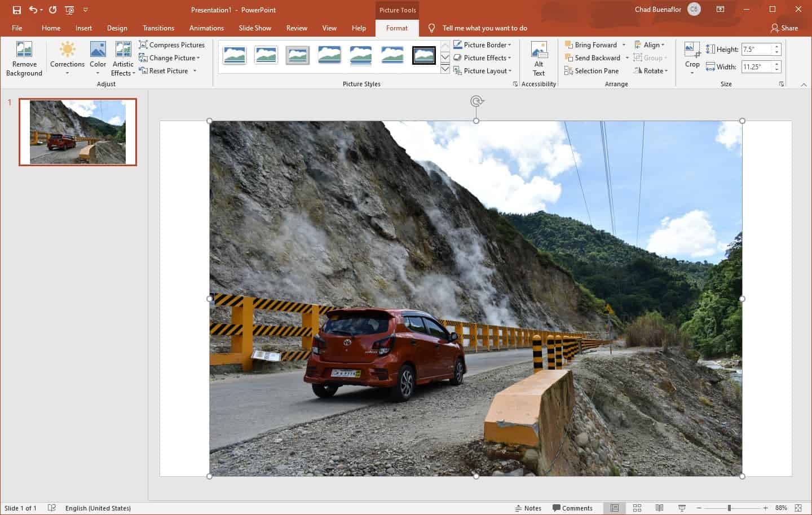Click the Share button

784,28
